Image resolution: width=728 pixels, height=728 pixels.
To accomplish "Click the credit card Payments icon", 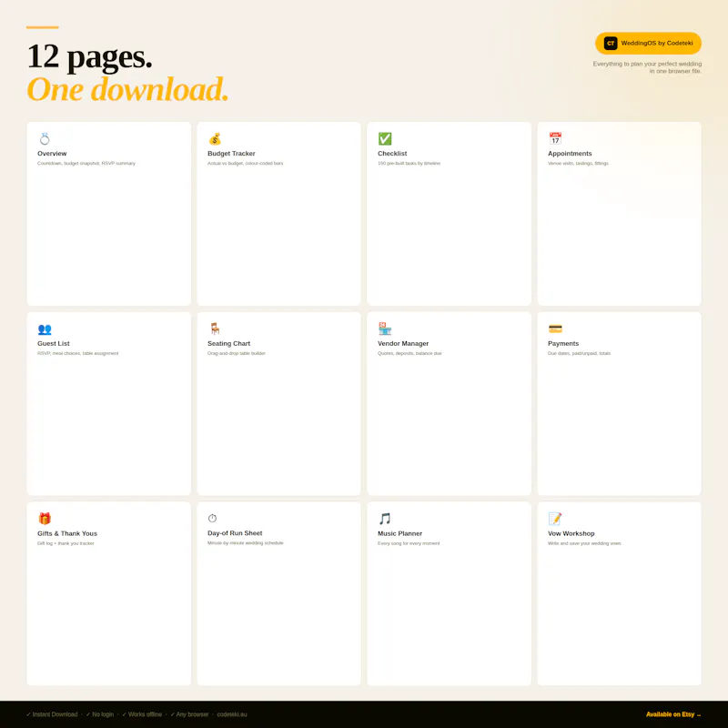I will (x=555, y=329).
